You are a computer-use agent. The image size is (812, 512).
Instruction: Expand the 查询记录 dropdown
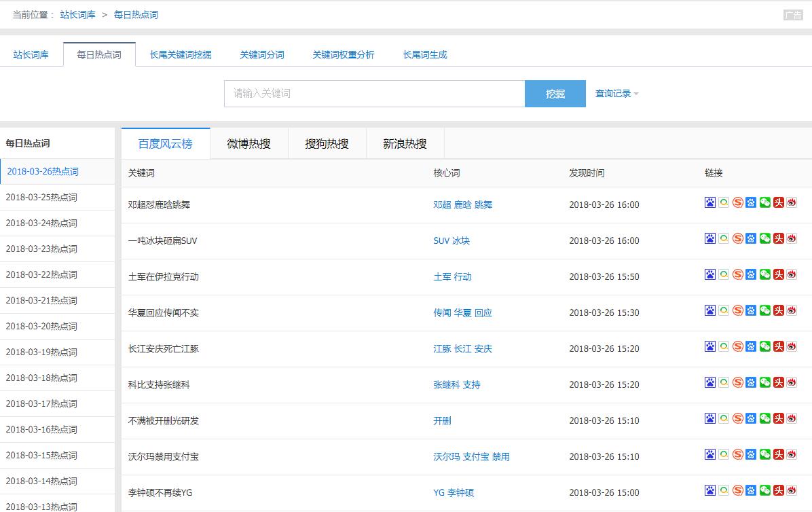coord(614,94)
